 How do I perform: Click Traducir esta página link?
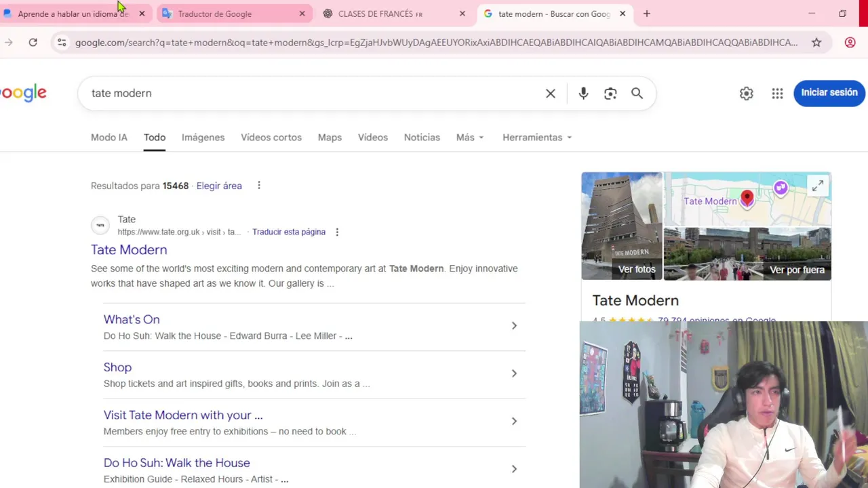[289, 232]
